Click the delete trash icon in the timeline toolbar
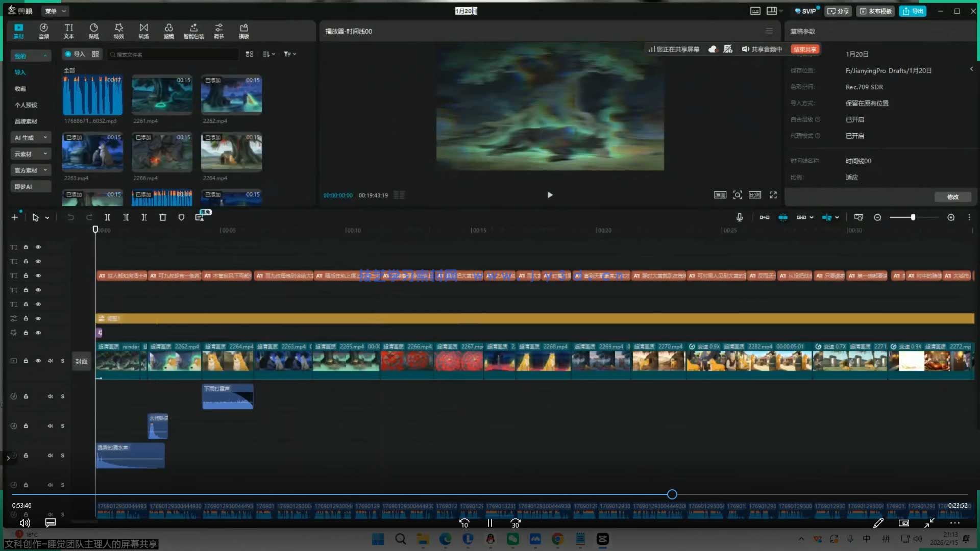The width and height of the screenshot is (980, 551). click(x=163, y=217)
